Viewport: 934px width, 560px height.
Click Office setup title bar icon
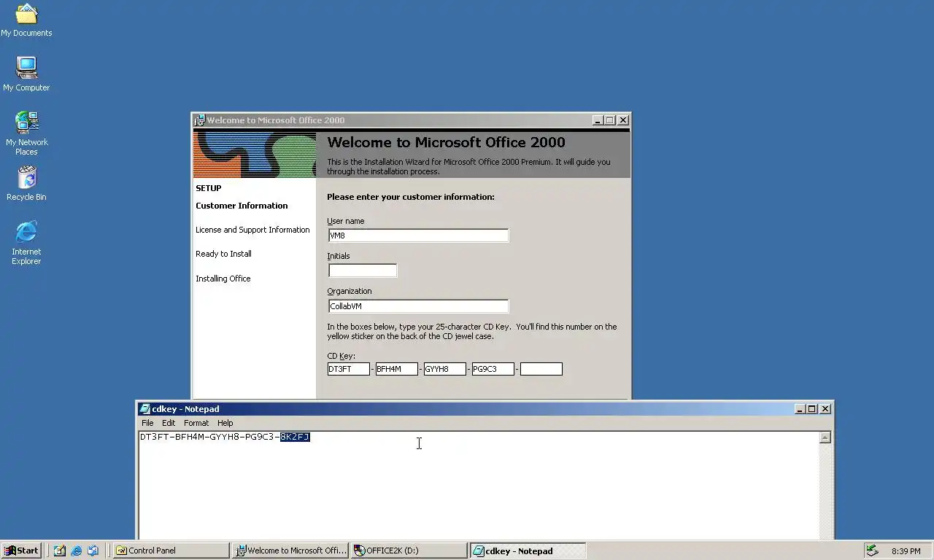199,120
